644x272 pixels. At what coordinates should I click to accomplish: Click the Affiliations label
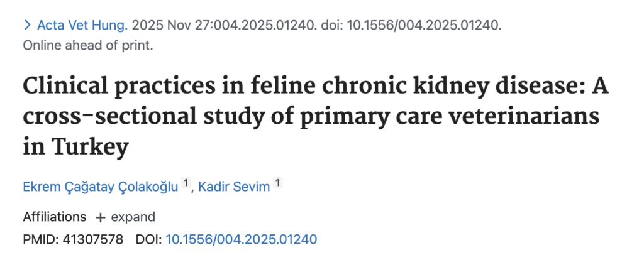pos(55,217)
